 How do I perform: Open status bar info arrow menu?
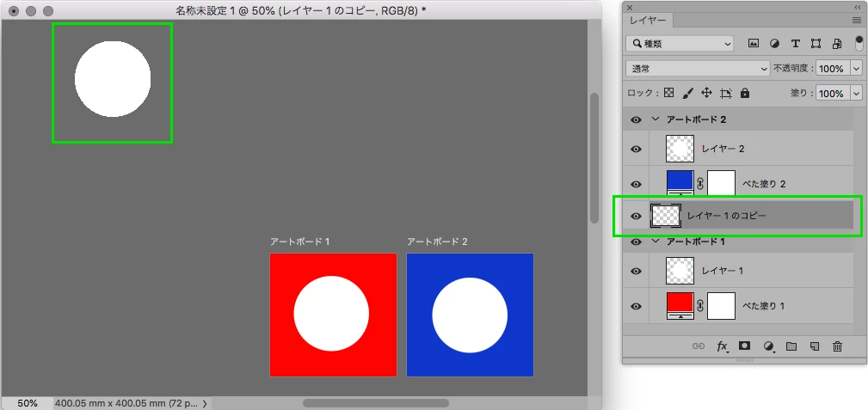coord(205,403)
